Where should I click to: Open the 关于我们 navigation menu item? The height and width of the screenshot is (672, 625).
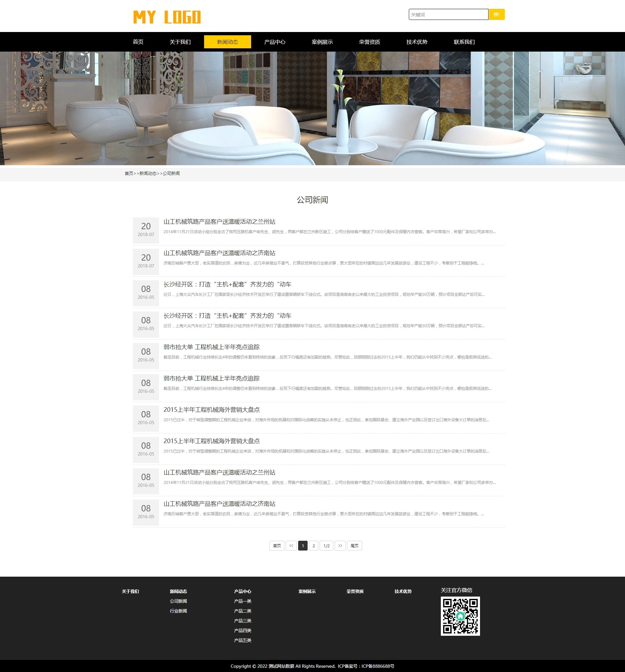(x=180, y=42)
